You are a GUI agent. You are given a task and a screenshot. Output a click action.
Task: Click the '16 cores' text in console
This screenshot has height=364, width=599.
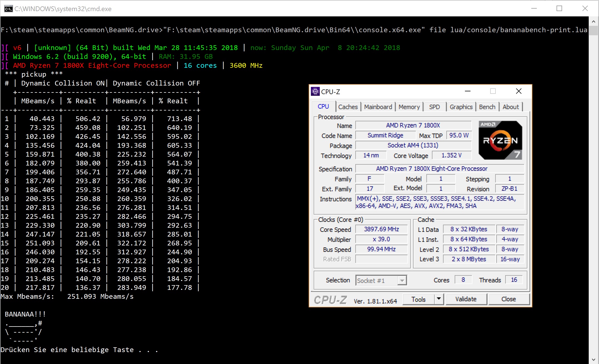pos(200,66)
